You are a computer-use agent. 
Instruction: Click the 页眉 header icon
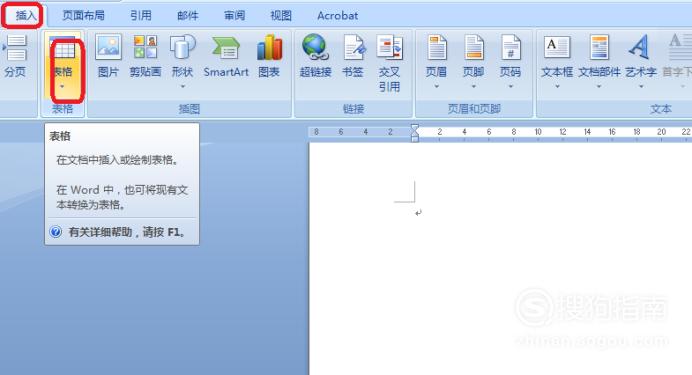(x=436, y=48)
